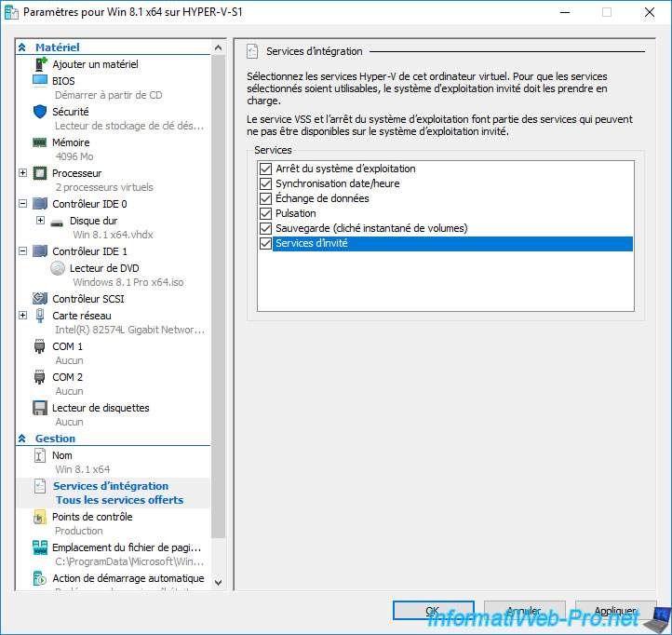Click the Points de contrôle icon
This screenshot has width=672, height=635.
[x=40, y=517]
